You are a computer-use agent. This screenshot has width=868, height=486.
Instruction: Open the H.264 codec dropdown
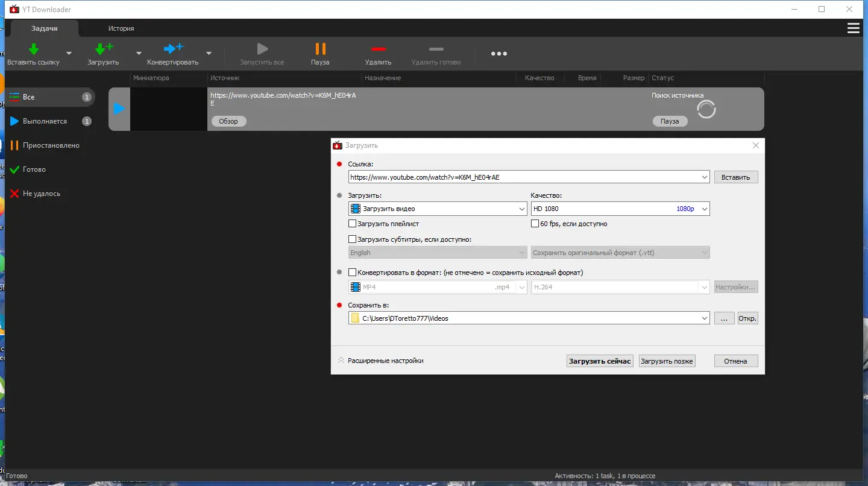[x=620, y=287]
